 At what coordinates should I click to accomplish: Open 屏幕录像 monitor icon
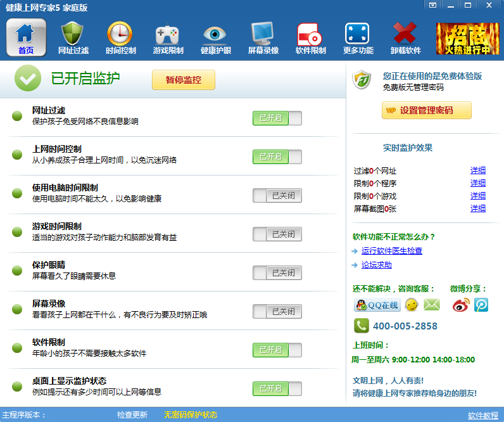(x=263, y=37)
